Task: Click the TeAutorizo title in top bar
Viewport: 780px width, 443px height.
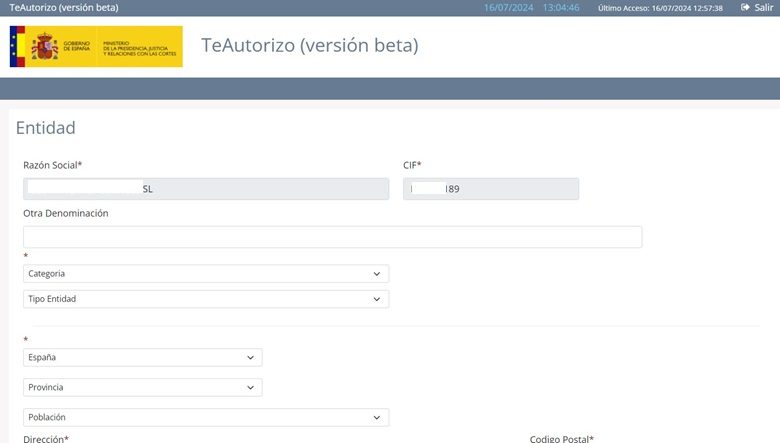Action: click(x=64, y=7)
